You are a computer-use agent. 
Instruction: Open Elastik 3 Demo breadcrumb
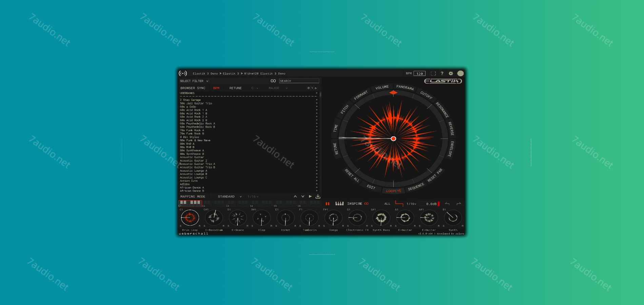[x=205, y=74]
